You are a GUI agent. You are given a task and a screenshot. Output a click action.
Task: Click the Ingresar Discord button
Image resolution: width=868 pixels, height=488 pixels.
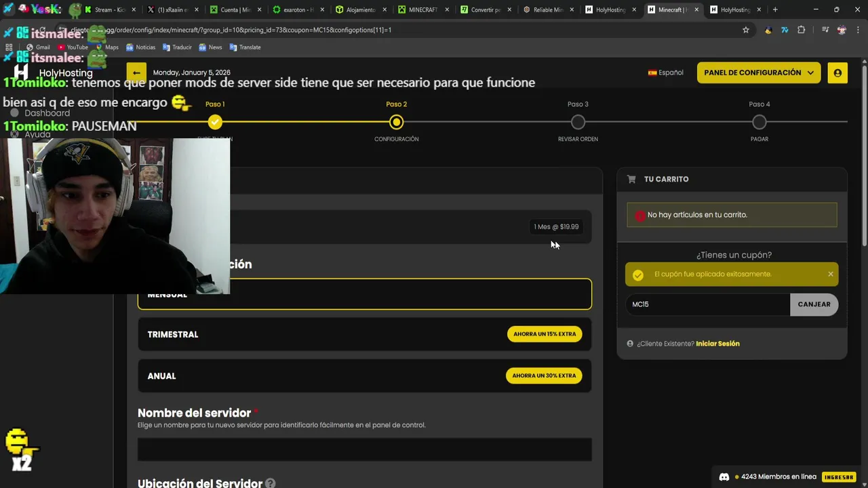(x=838, y=477)
